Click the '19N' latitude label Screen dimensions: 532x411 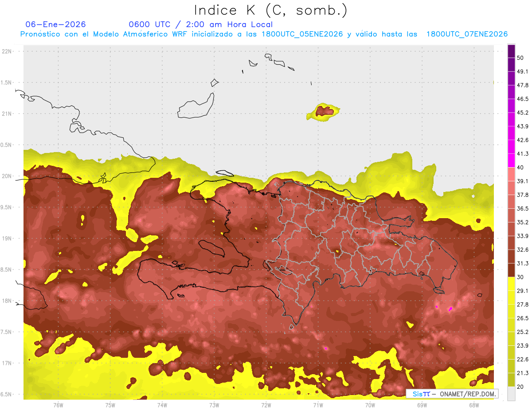tap(8, 239)
